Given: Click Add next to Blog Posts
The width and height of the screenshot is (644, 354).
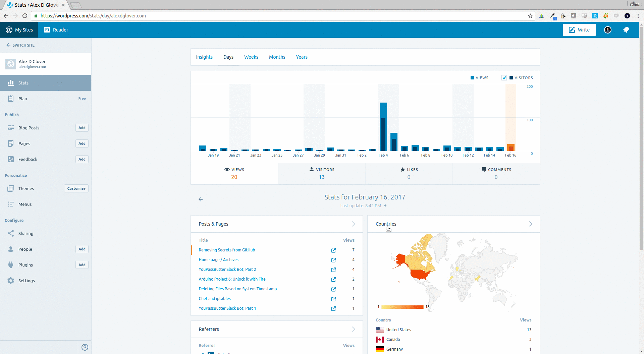Looking at the screenshot, I should (x=82, y=128).
